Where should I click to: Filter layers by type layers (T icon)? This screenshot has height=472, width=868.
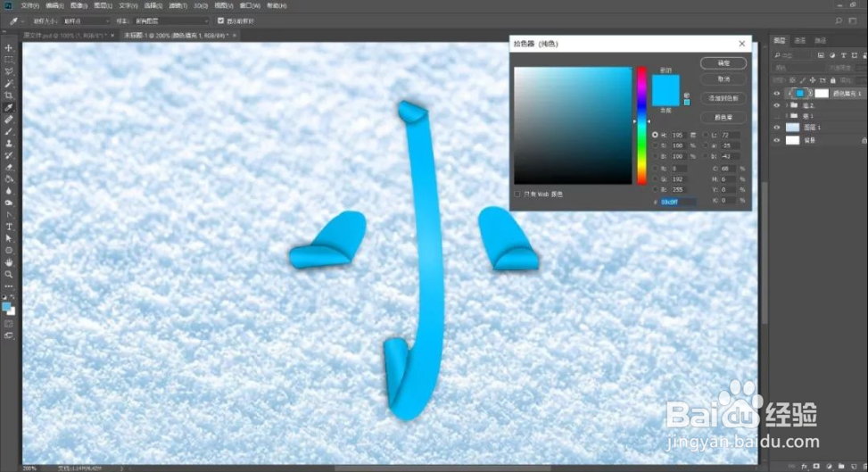pyautogui.click(x=843, y=55)
